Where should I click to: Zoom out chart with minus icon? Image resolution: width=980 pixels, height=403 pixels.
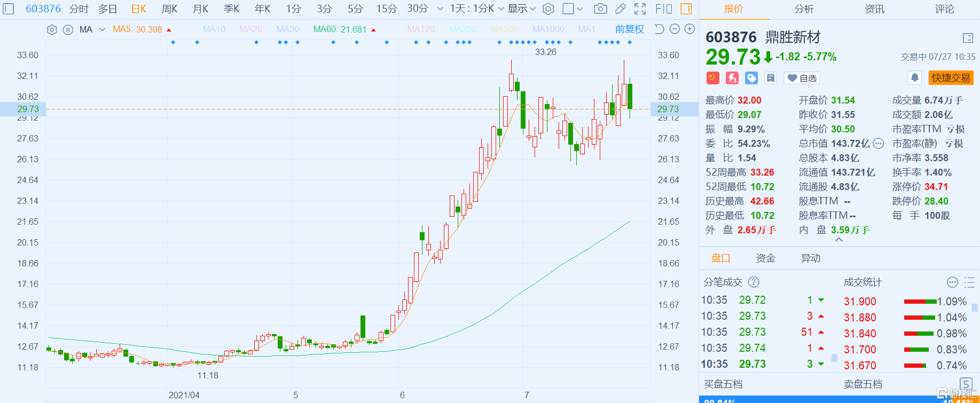675,29
